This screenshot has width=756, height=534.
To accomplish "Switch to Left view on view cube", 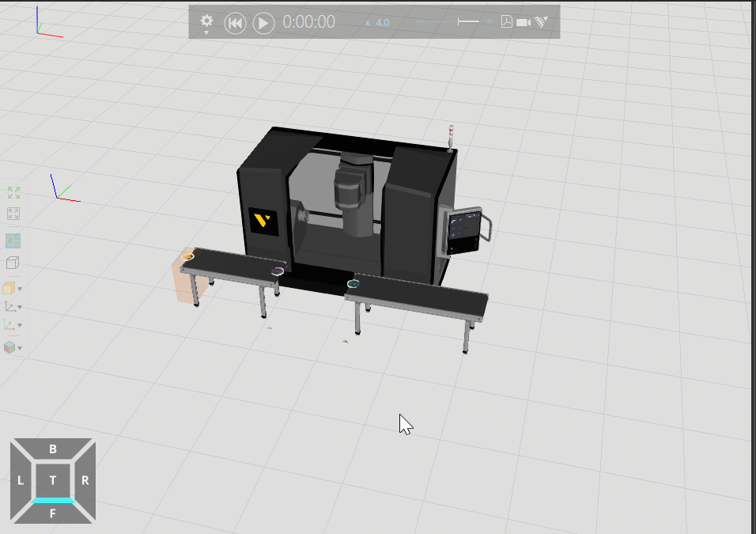I will (x=21, y=480).
